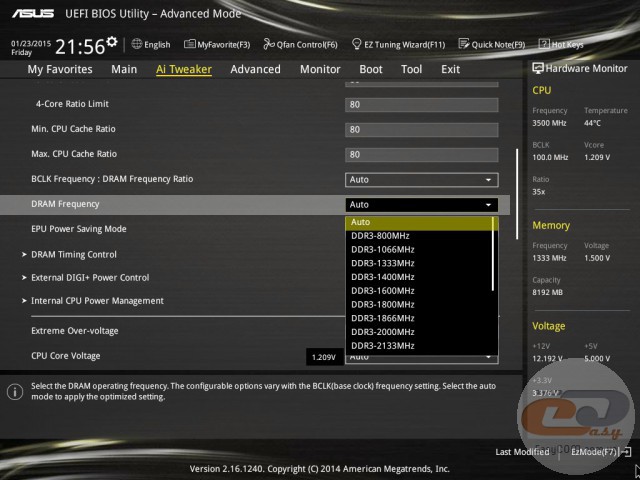
Task: Select the Ai Tweaker tab
Action: pos(184,69)
